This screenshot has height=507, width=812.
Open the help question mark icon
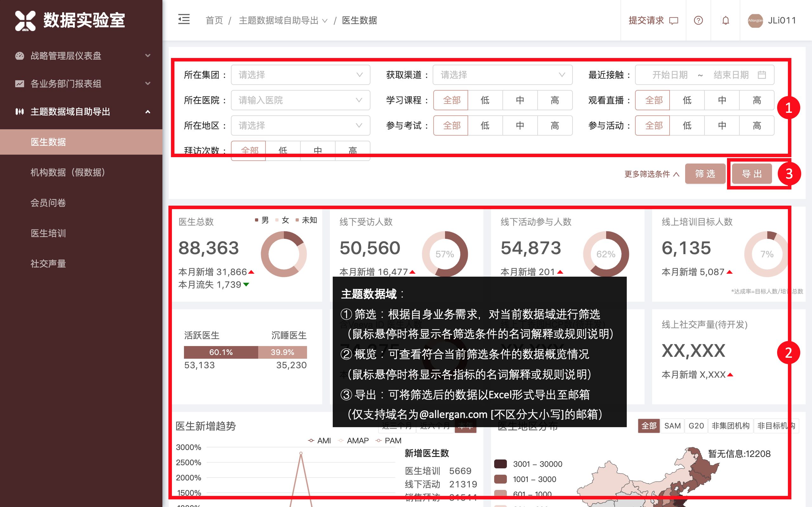698,21
